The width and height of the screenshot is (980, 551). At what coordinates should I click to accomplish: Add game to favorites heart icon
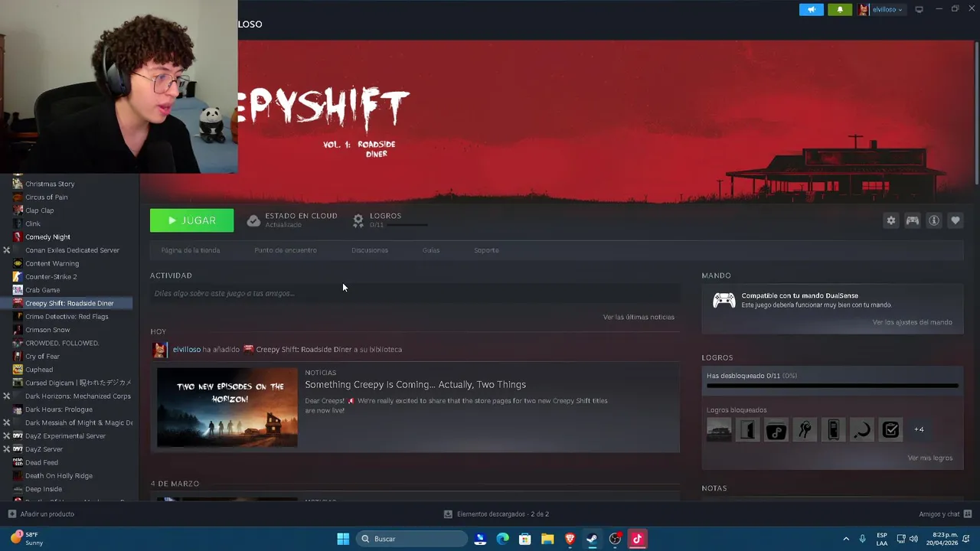(x=955, y=220)
